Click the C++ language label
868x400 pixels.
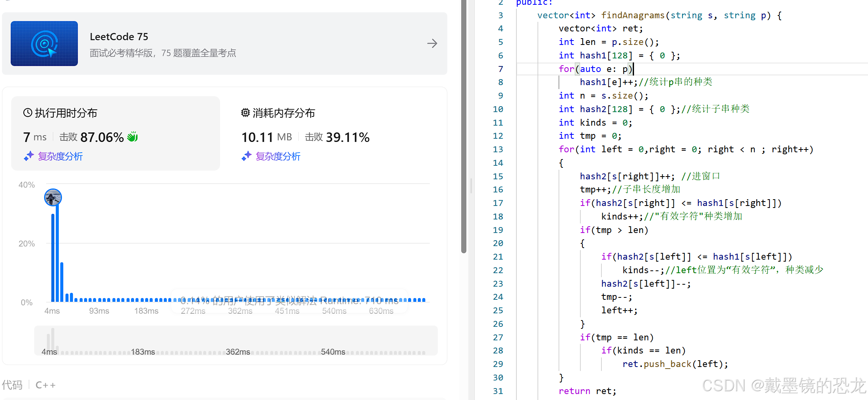[x=46, y=385]
